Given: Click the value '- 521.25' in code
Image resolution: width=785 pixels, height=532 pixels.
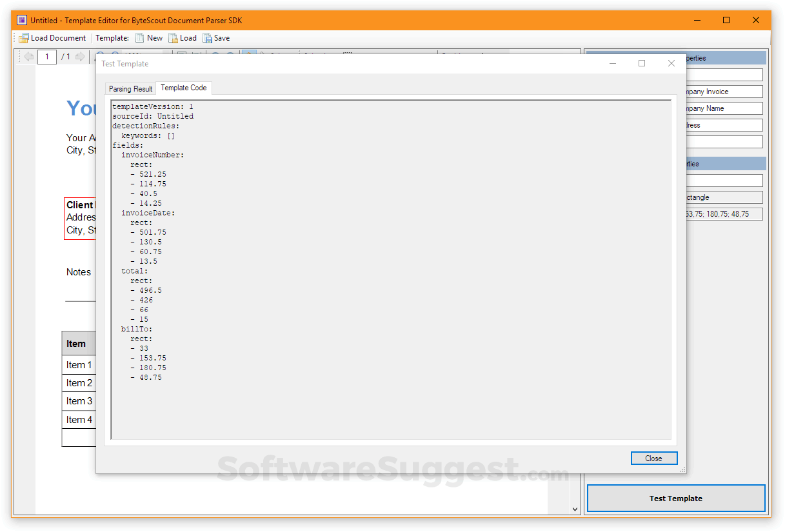Looking at the screenshot, I should tap(148, 174).
